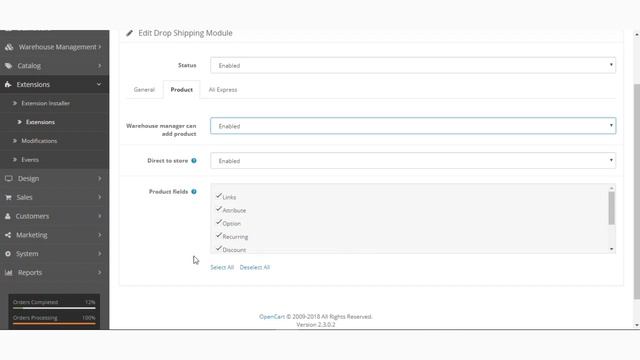
Task: Expand the System menu chevron
Action: (100, 253)
